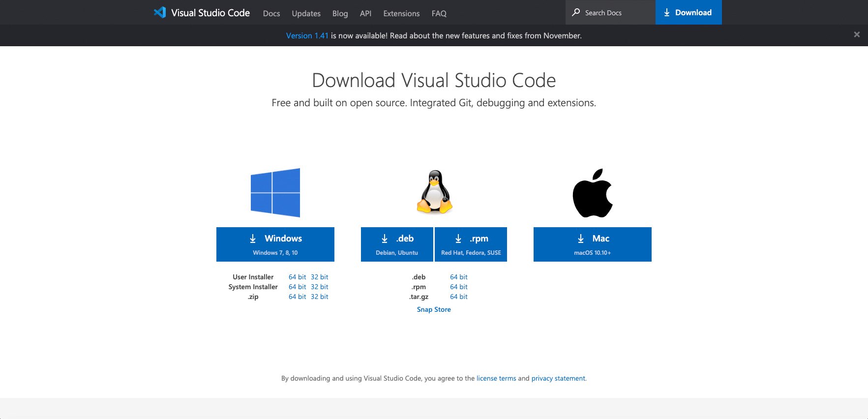868x419 pixels.
Task: Read the privacy statement link
Action: pos(558,379)
